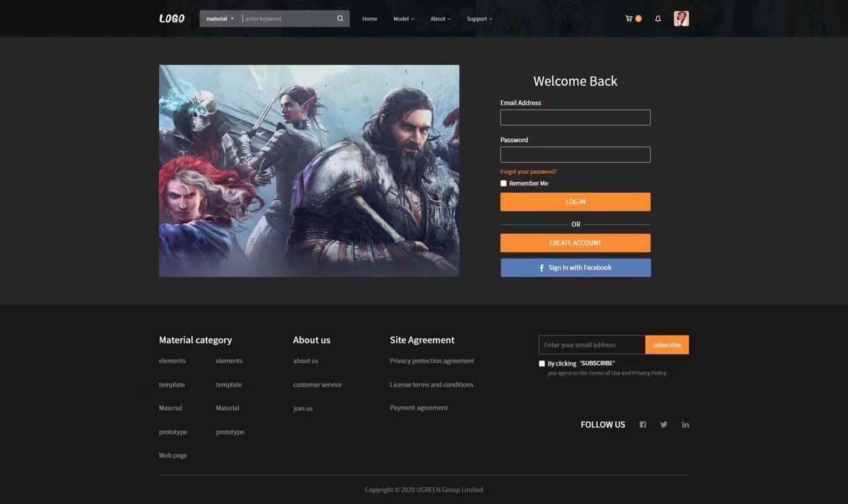Open 'Forgot your password?' link
This screenshot has width=848, height=504.
[528, 172]
